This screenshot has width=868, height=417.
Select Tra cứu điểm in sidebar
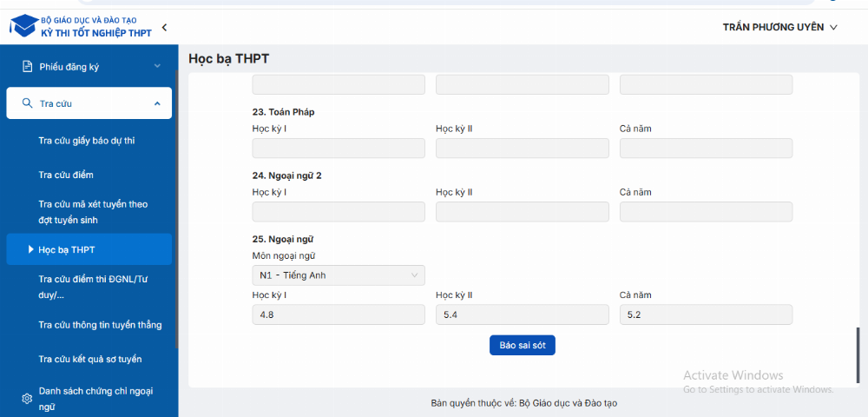[x=66, y=175]
